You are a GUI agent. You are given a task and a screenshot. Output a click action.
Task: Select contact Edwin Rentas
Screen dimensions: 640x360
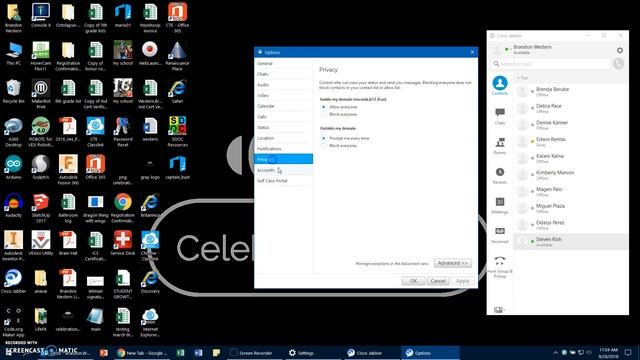571,142
